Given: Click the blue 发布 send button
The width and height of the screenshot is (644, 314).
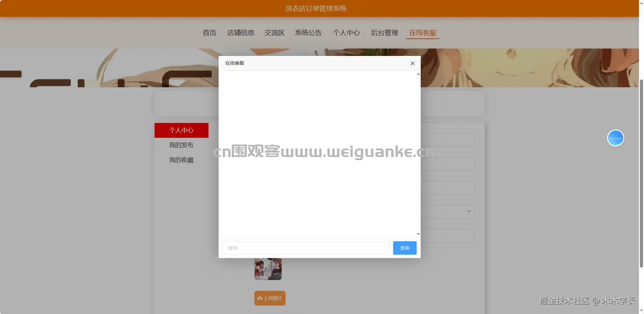Looking at the screenshot, I should click(x=405, y=248).
